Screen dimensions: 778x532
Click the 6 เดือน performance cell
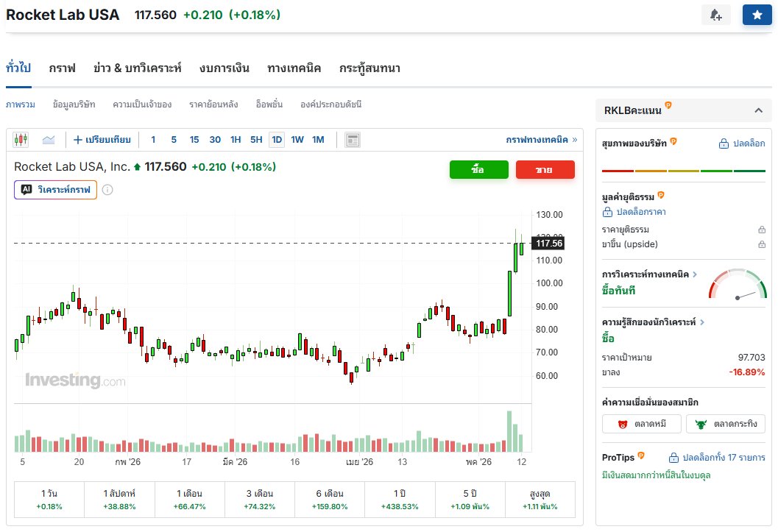[x=330, y=500]
